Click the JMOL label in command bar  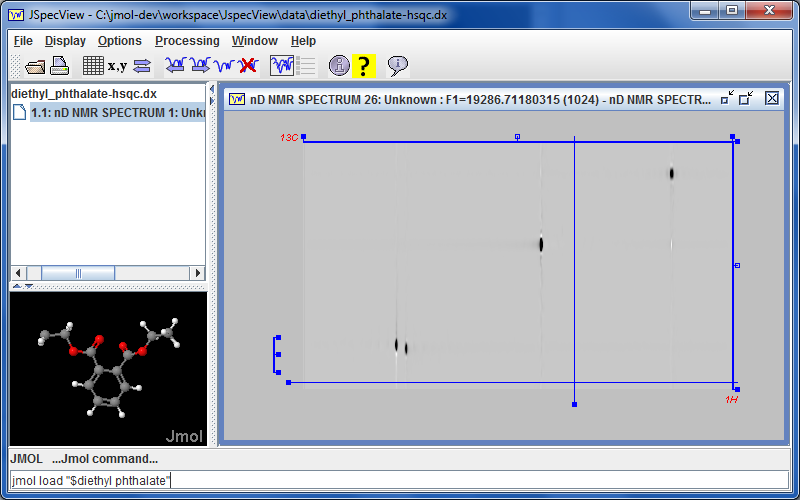pos(27,459)
